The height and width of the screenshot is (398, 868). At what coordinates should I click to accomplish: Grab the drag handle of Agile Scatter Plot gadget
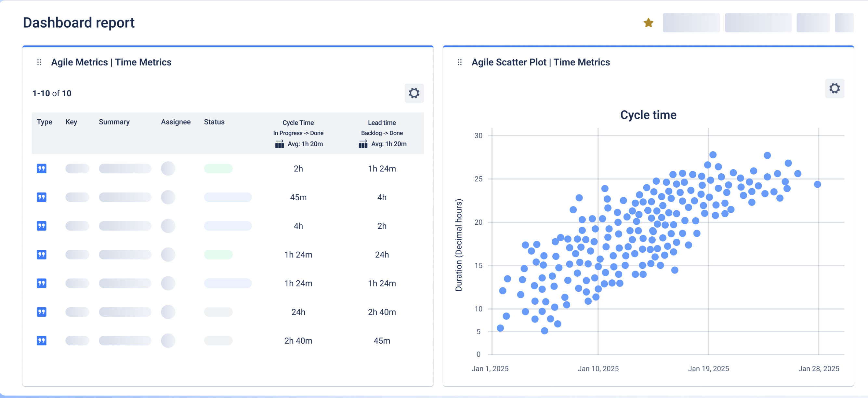(x=459, y=62)
